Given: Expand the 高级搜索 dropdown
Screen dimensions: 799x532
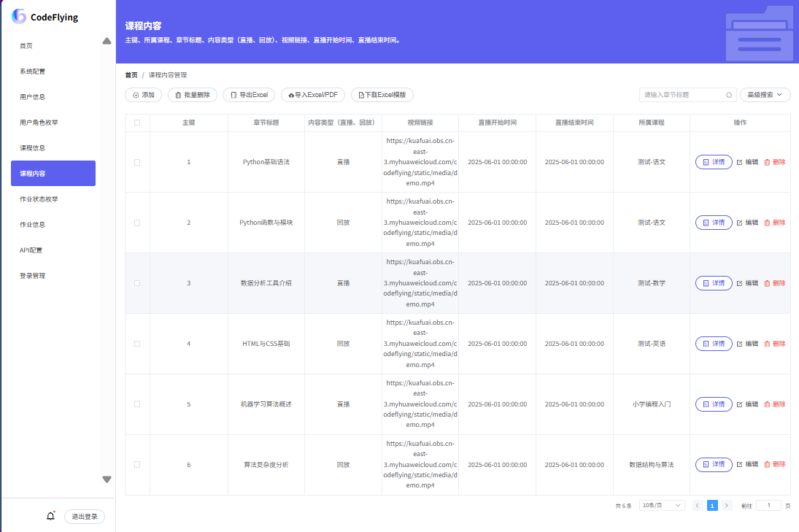Looking at the screenshot, I should click(764, 95).
